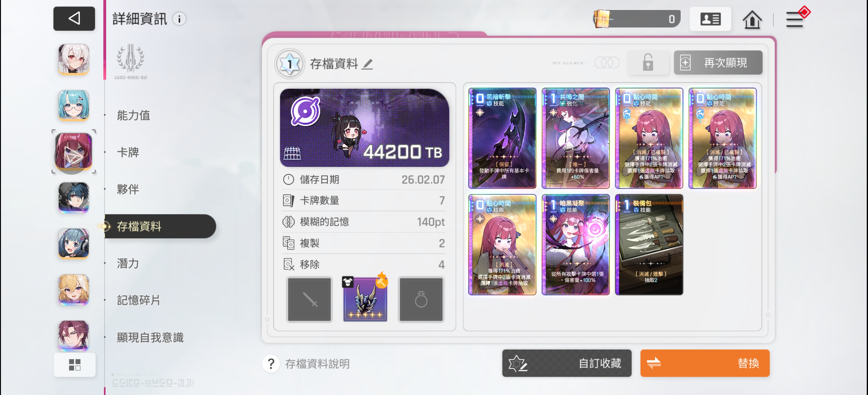Select the equipped horned helmet armor item

click(365, 299)
